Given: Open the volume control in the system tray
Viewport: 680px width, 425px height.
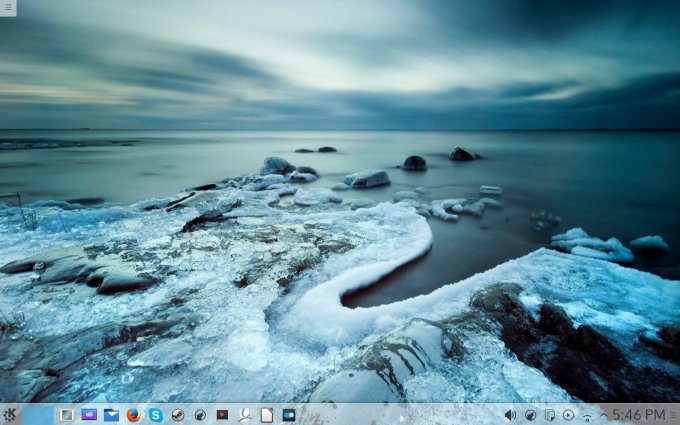Looking at the screenshot, I should (510, 414).
